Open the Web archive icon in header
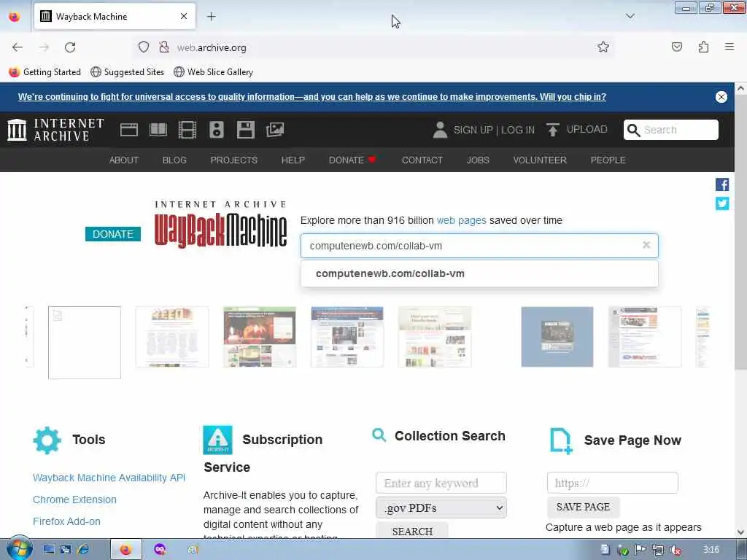 click(x=128, y=130)
